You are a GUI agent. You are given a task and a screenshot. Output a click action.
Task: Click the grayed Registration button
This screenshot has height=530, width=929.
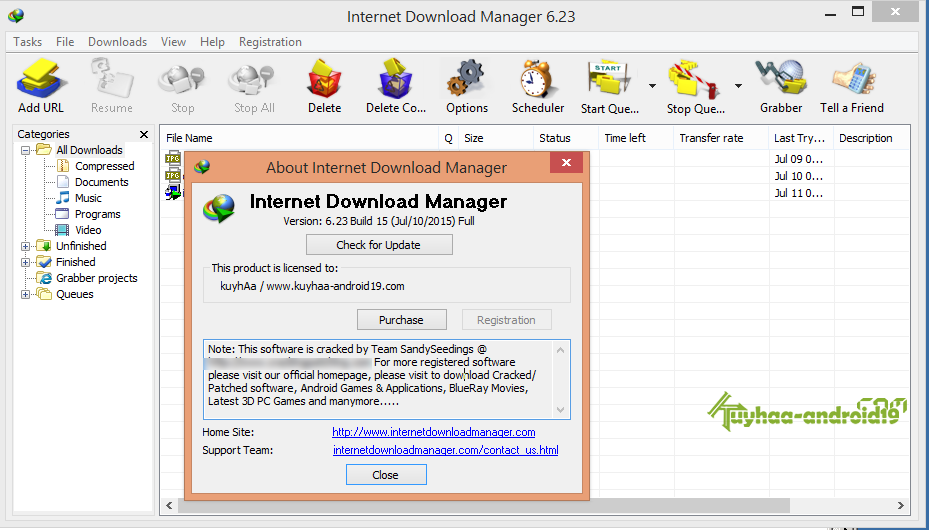[x=507, y=320]
